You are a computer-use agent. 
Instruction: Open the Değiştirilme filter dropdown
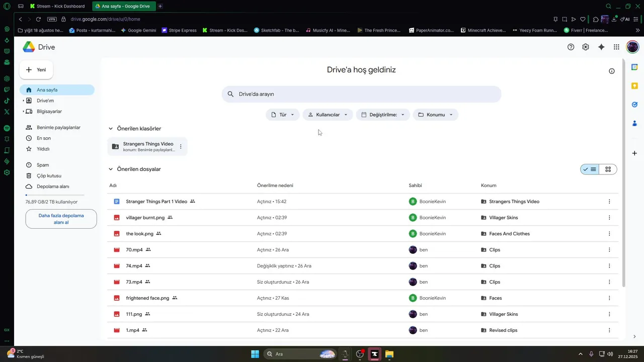(383, 115)
